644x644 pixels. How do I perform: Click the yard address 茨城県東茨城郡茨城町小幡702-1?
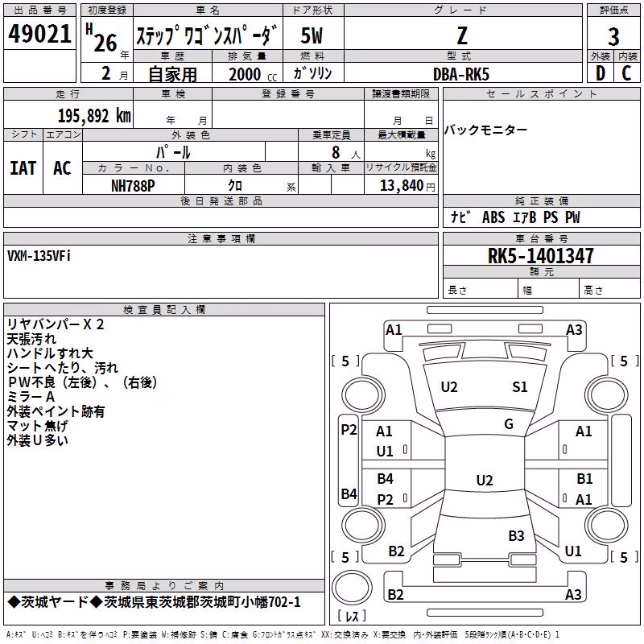[x=202, y=602]
